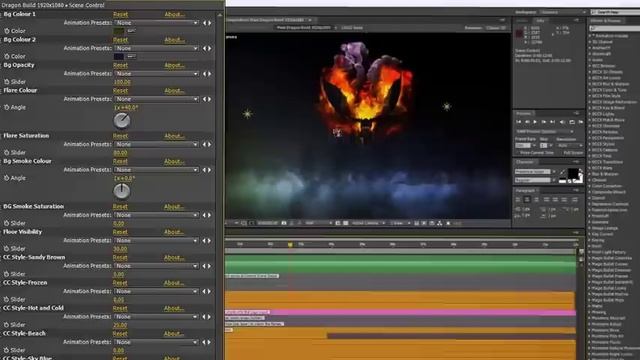The height and width of the screenshot is (360, 640).
Task: Click the Play button in Preview panel
Action: (x=535, y=122)
